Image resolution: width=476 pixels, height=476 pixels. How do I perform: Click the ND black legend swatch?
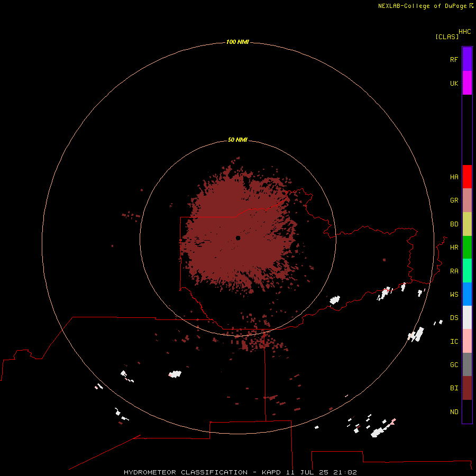tap(467, 411)
